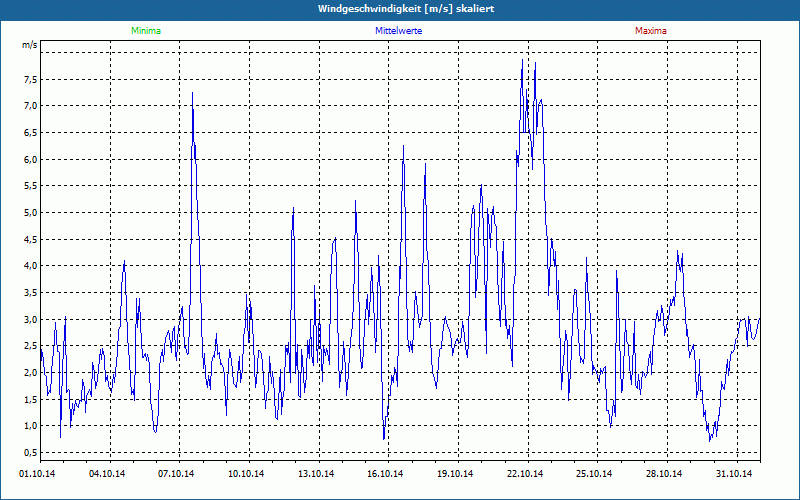Click the 5,0 y-axis tick label
This screenshot has width=800, height=500.
pyautogui.click(x=29, y=212)
